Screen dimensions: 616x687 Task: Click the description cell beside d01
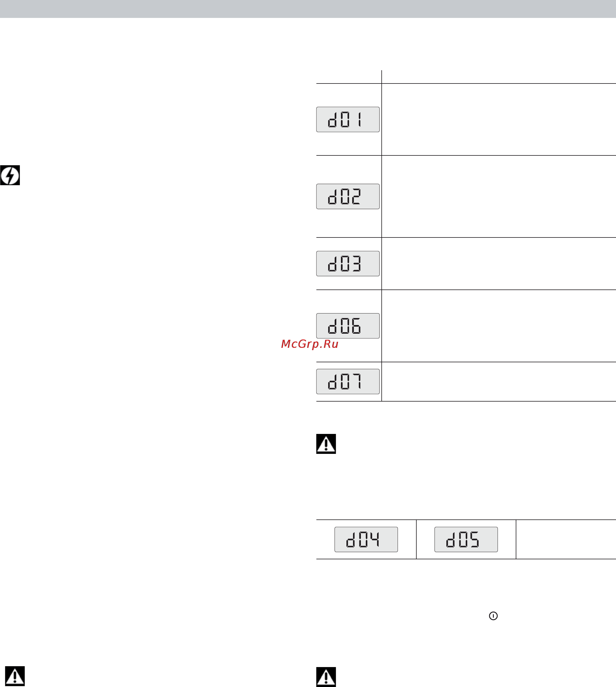point(499,120)
